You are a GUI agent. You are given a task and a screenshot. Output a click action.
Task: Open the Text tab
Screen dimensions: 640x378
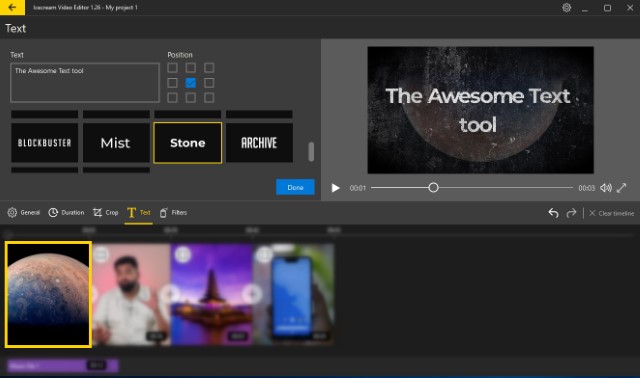(x=139, y=212)
